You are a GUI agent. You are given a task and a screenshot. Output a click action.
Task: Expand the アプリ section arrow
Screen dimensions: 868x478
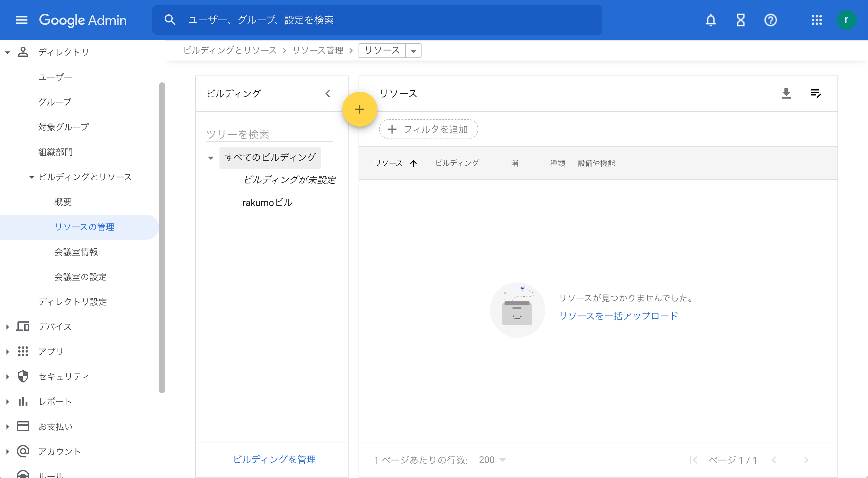7,352
